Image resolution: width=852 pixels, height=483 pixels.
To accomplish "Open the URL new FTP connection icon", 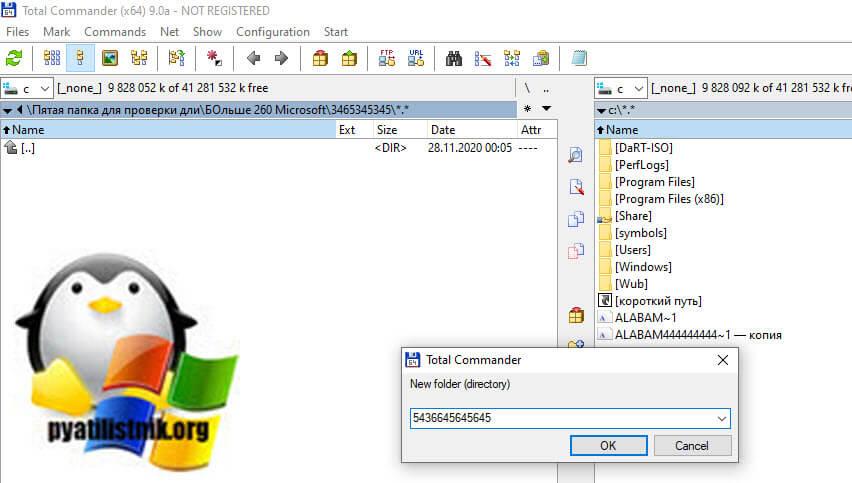I will click(416, 58).
